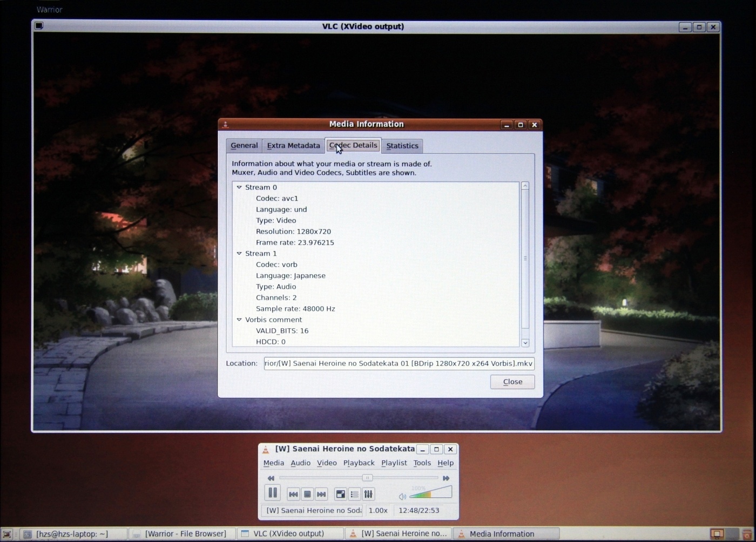756x542 pixels.
Task: Maximize the VLC controller window
Action: pyautogui.click(x=437, y=449)
